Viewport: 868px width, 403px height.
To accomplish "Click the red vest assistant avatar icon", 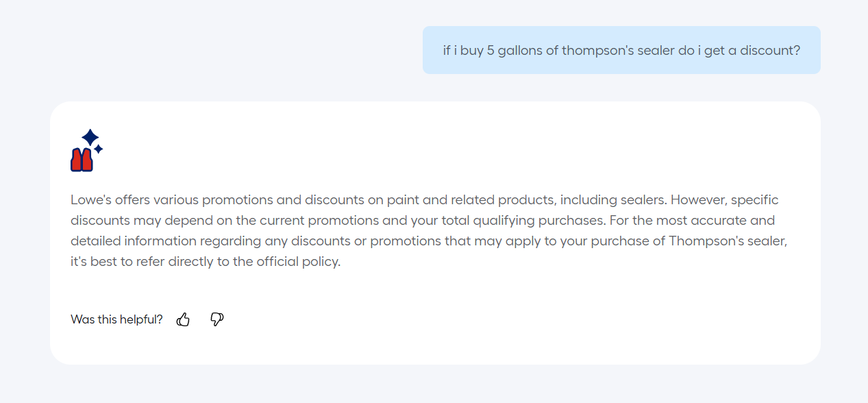I will click(x=82, y=159).
